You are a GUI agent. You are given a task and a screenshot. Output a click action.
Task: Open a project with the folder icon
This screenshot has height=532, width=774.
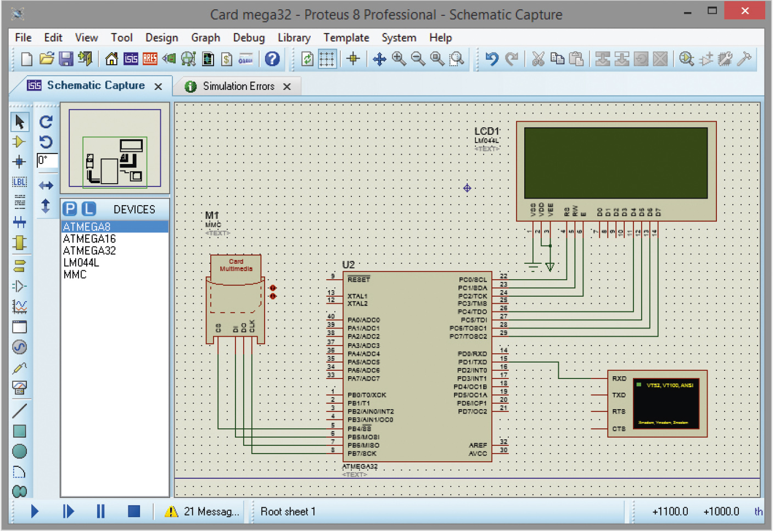pos(47,59)
